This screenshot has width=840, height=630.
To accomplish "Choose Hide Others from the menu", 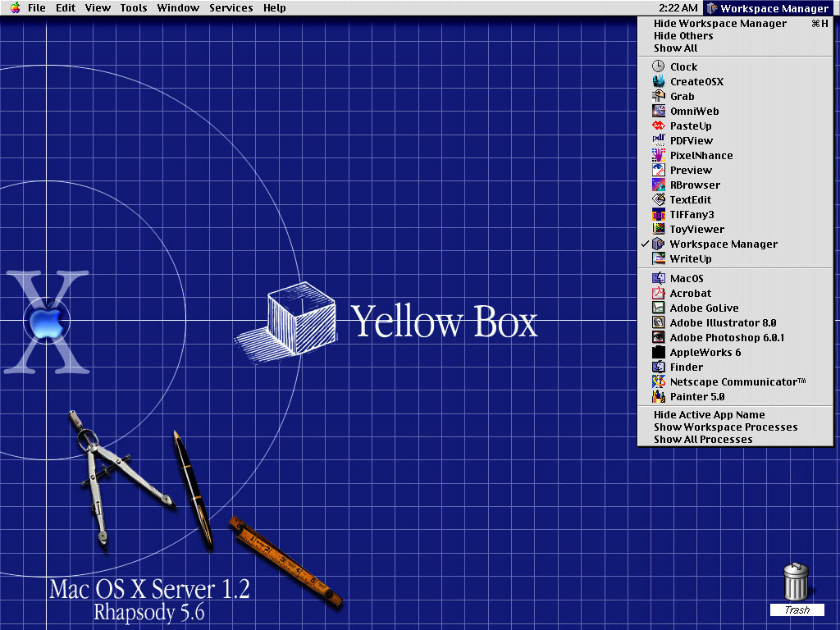I will (x=683, y=36).
